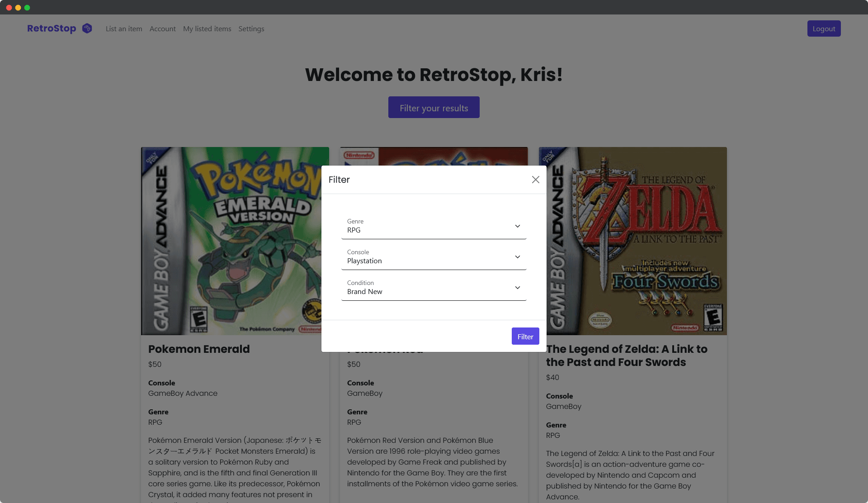The height and width of the screenshot is (503, 868).
Task: Click the Filter your results button
Action: click(x=434, y=107)
